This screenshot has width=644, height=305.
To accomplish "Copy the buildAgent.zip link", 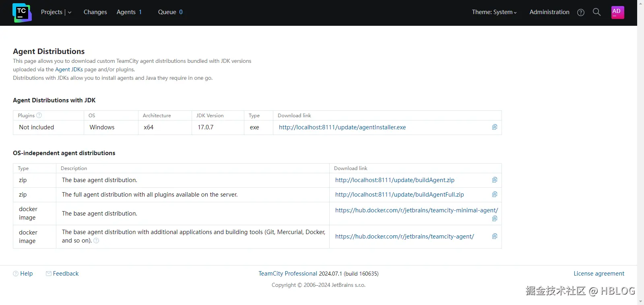I will point(495,180).
